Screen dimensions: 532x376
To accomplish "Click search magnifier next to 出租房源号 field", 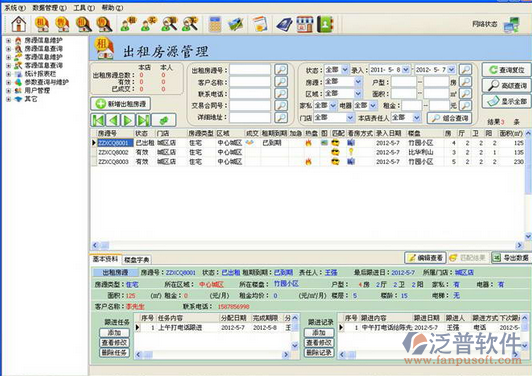I will (281, 70).
